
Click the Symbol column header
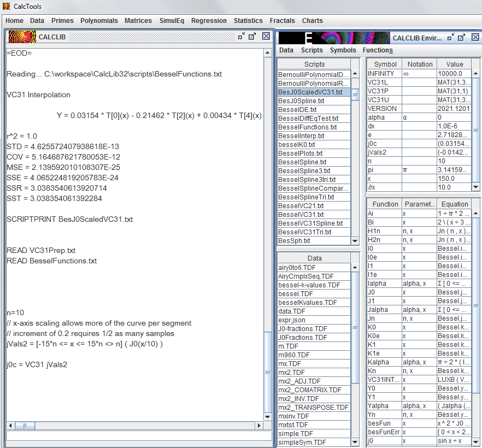pyautogui.click(x=385, y=64)
